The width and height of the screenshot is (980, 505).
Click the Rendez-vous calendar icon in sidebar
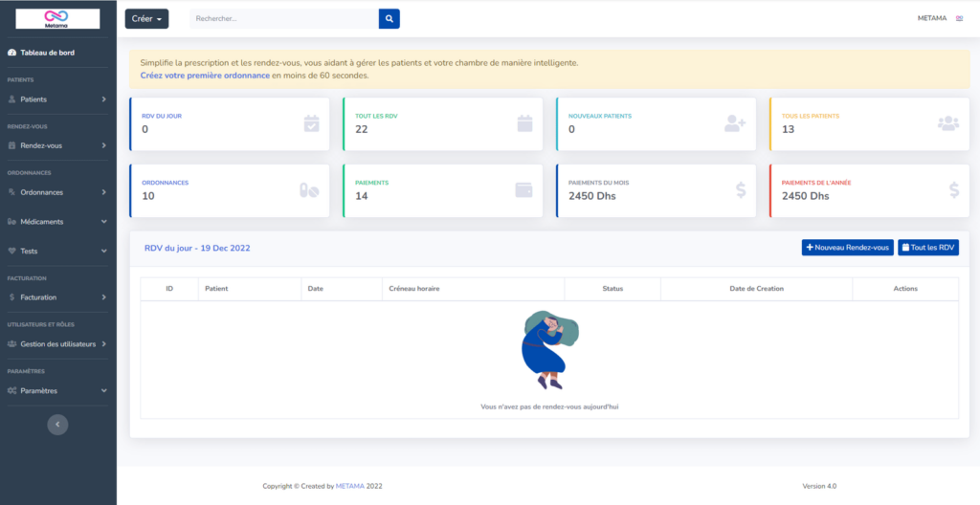(11, 145)
